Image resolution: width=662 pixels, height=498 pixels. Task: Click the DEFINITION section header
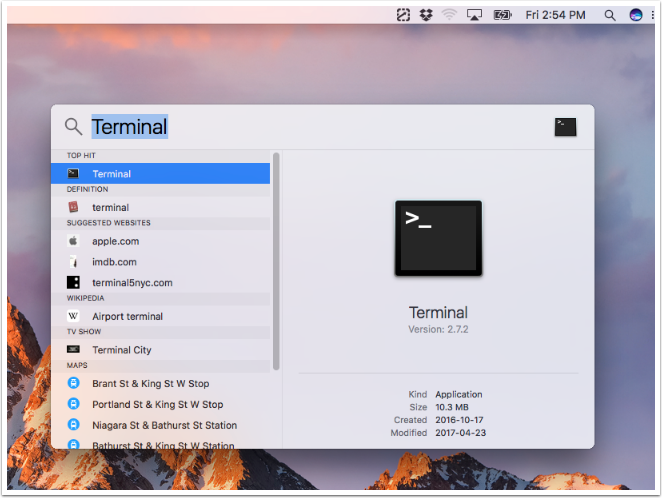tap(87, 189)
